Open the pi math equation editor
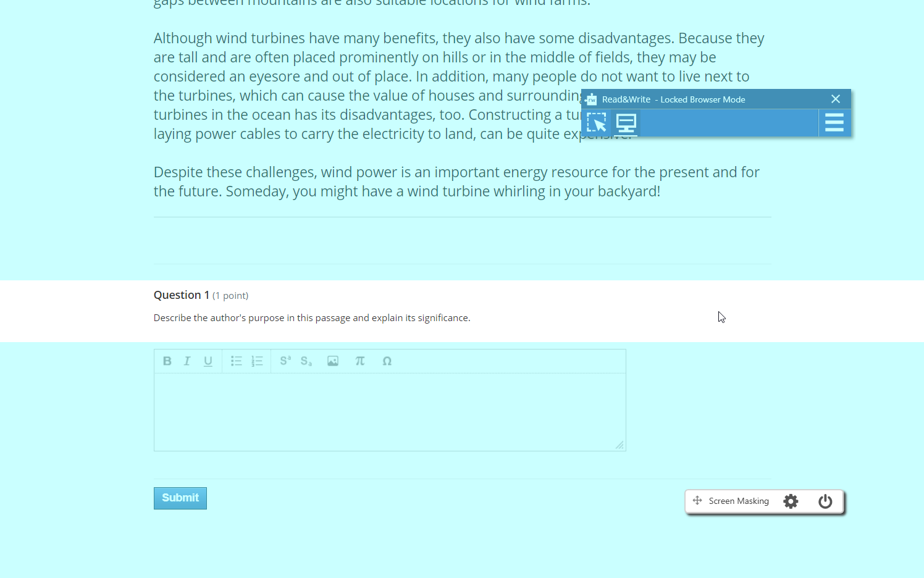 click(x=360, y=361)
